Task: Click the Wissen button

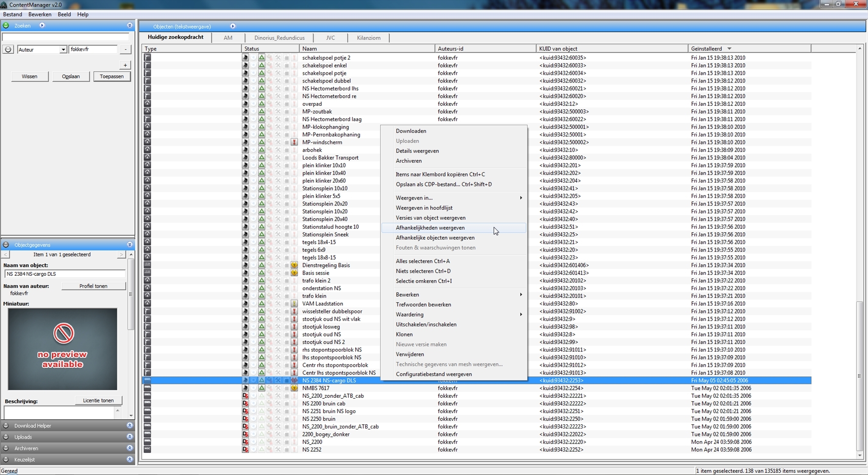Action: [30, 77]
